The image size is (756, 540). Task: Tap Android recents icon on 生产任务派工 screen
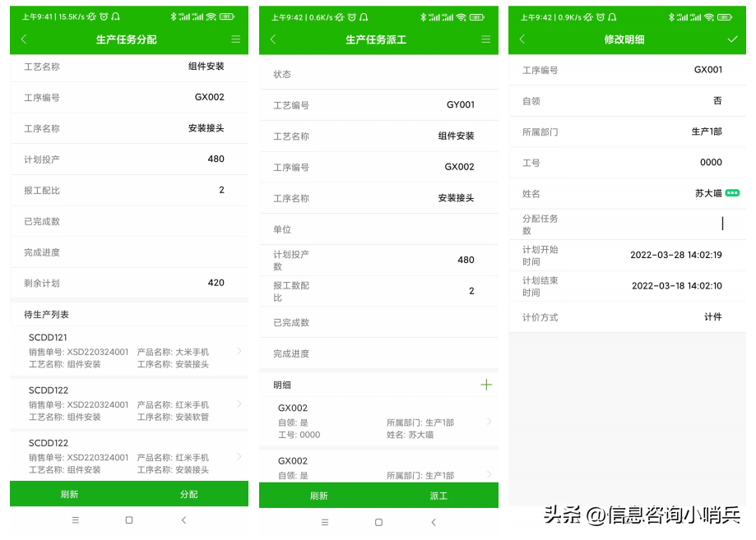(x=325, y=522)
